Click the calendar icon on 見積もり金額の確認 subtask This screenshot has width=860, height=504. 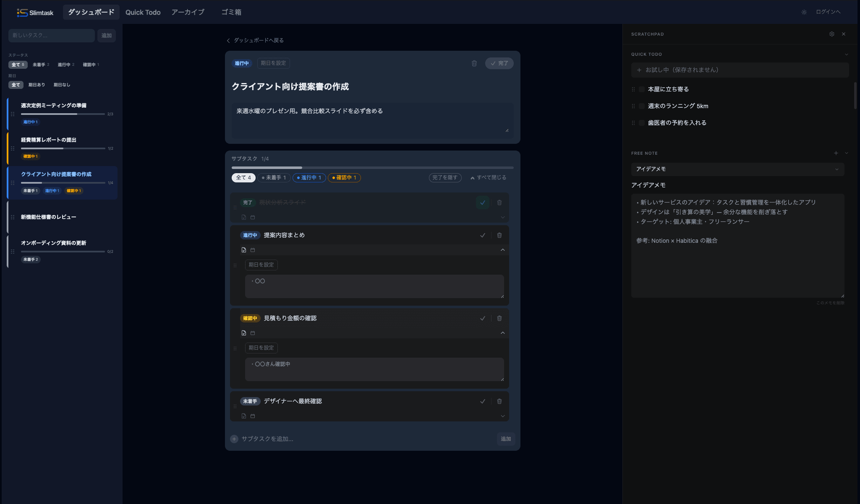pos(253,333)
